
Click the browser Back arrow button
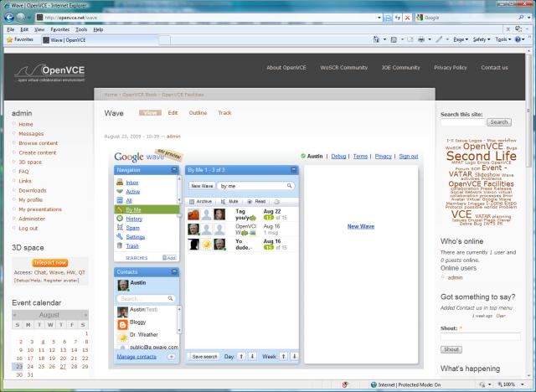[9, 17]
